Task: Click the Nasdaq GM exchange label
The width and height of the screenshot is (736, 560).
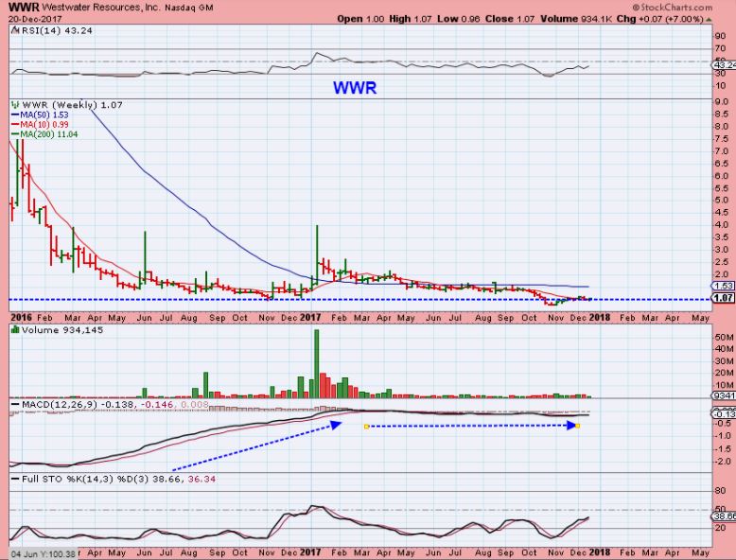Action: pyautogui.click(x=189, y=8)
